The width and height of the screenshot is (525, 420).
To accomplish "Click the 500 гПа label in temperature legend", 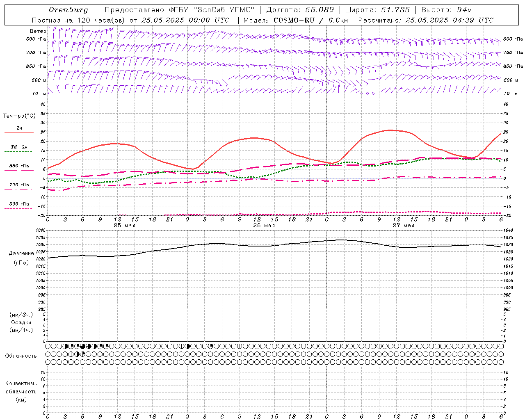I will coord(19,204).
